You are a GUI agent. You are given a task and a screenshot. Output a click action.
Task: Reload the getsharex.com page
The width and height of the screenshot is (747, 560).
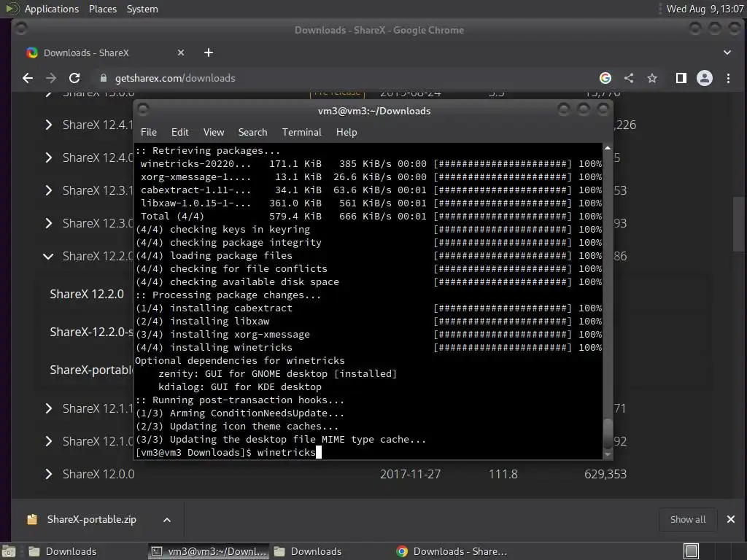[x=74, y=78]
